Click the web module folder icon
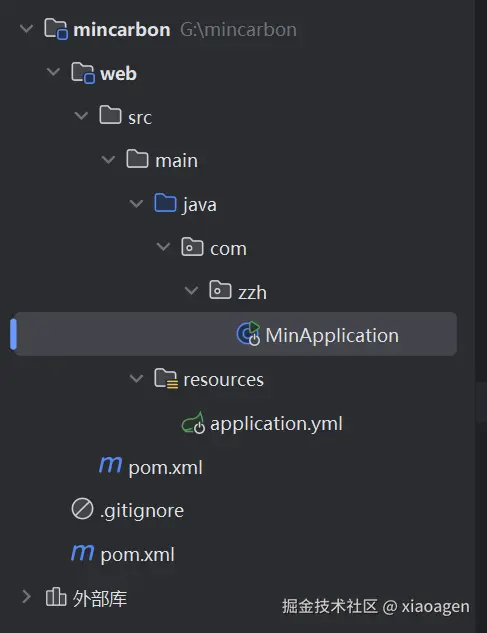 [83, 73]
